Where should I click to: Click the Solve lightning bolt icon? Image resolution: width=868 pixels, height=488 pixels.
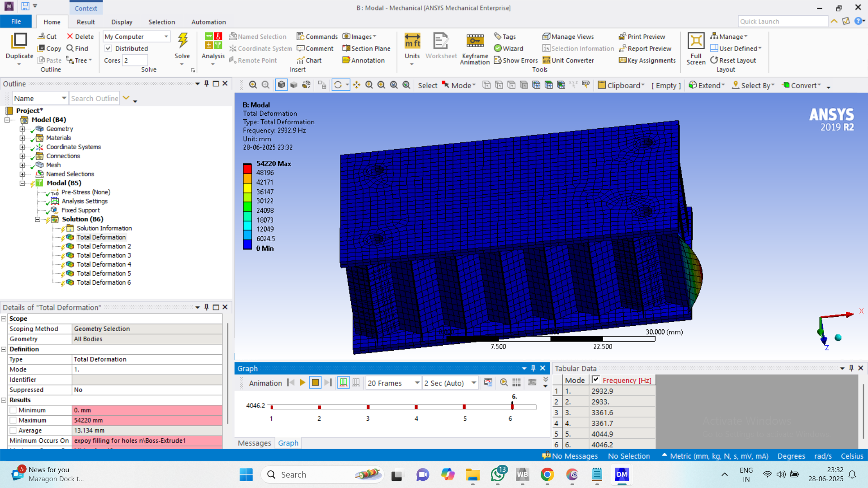pos(183,41)
